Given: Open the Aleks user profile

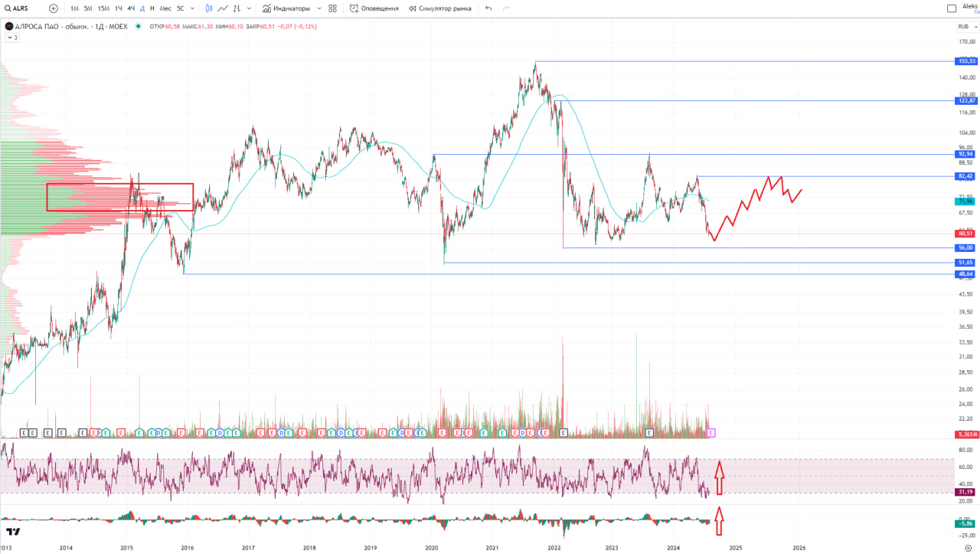Looking at the screenshot, I should click(x=970, y=8).
